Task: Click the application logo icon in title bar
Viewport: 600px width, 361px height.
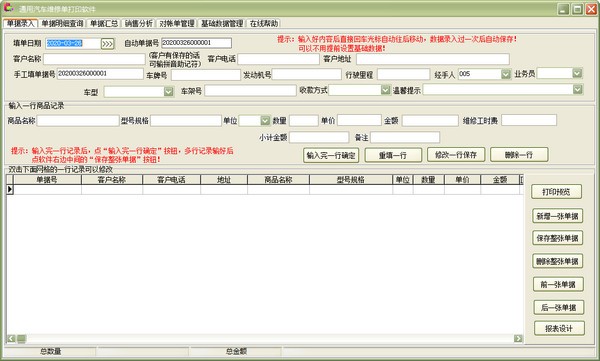Action: pyautogui.click(x=8, y=8)
